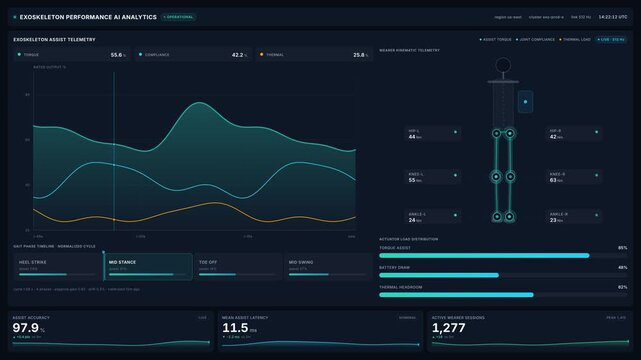The width and height of the screenshot is (641, 360).
Task: Open the Mid Stance gait phase
Action: coord(148,267)
